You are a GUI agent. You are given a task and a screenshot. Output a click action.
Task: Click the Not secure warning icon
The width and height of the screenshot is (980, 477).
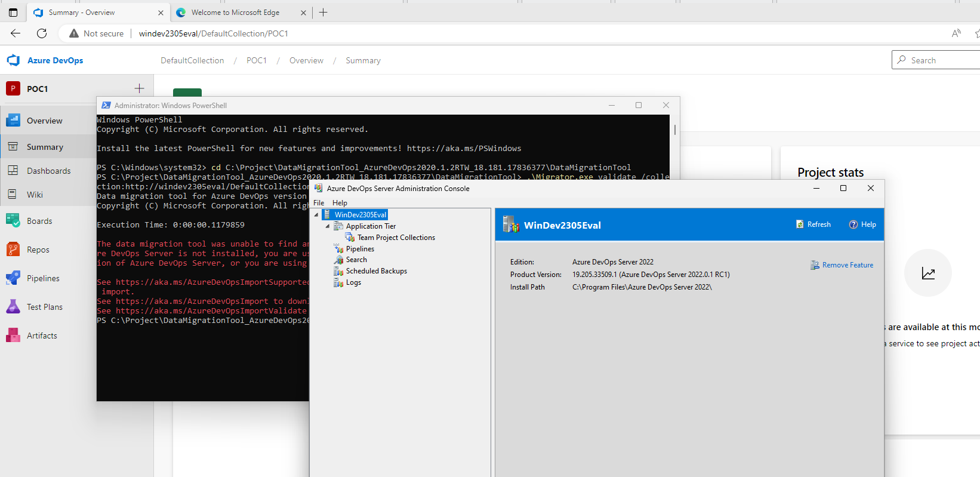pyautogui.click(x=74, y=33)
